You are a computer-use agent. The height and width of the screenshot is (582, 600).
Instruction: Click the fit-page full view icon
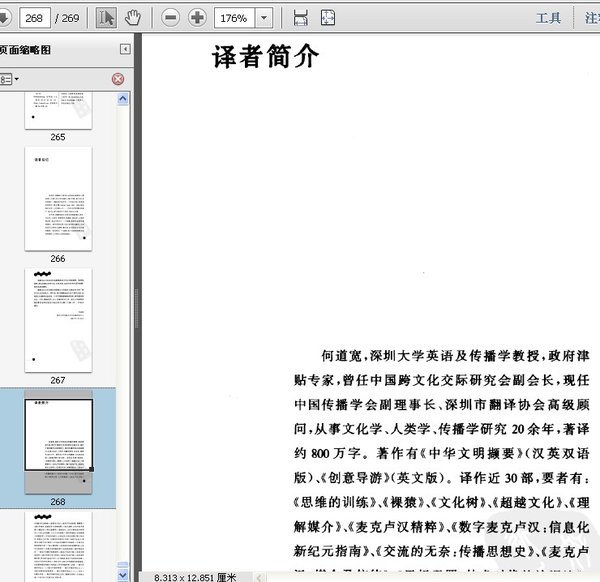coord(327,17)
